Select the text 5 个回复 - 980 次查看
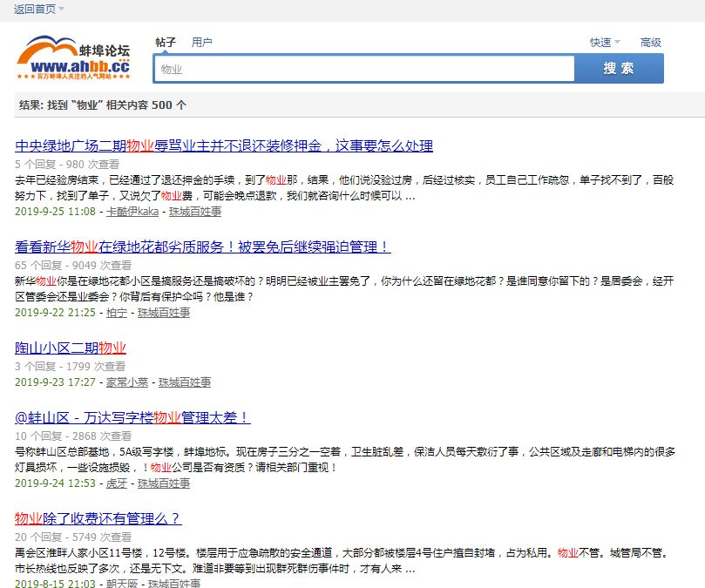The width and height of the screenshot is (705, 588). point(67,164)
